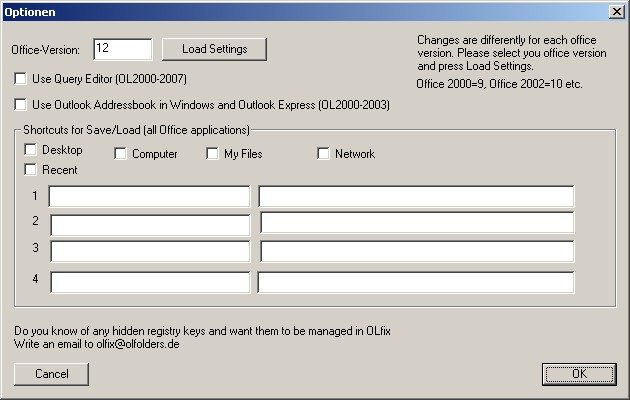
Task: Click the Load Settings button
Action: pyautogui.click(x=214, y=49)
